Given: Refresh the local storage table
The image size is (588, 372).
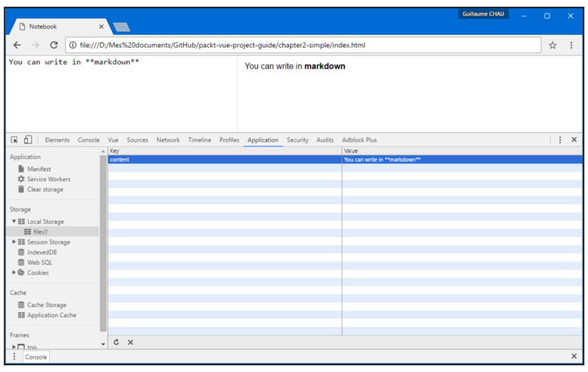Looking at the screenshot, I should (116, 342).
